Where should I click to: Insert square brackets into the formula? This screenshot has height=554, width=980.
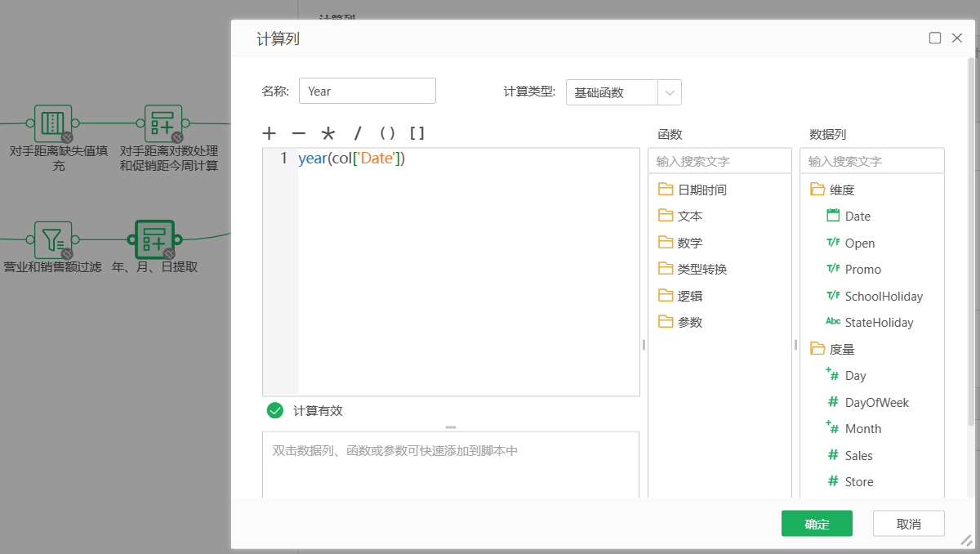click(416, 134)
